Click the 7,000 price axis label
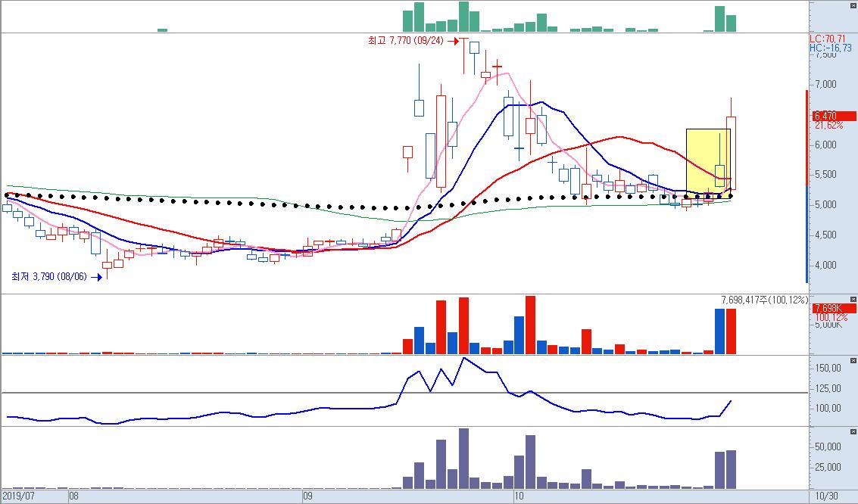This screenshot has height=504, width=858. [825, 84]
